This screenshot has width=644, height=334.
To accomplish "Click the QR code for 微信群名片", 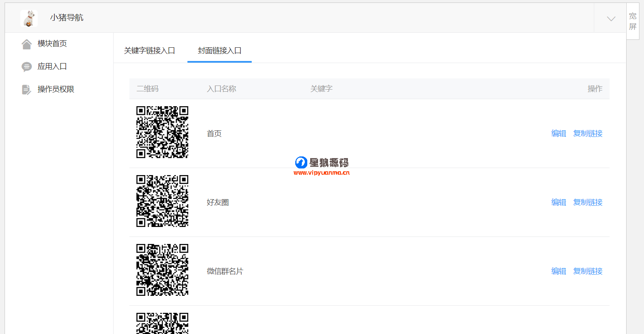I will click(163, 270).
